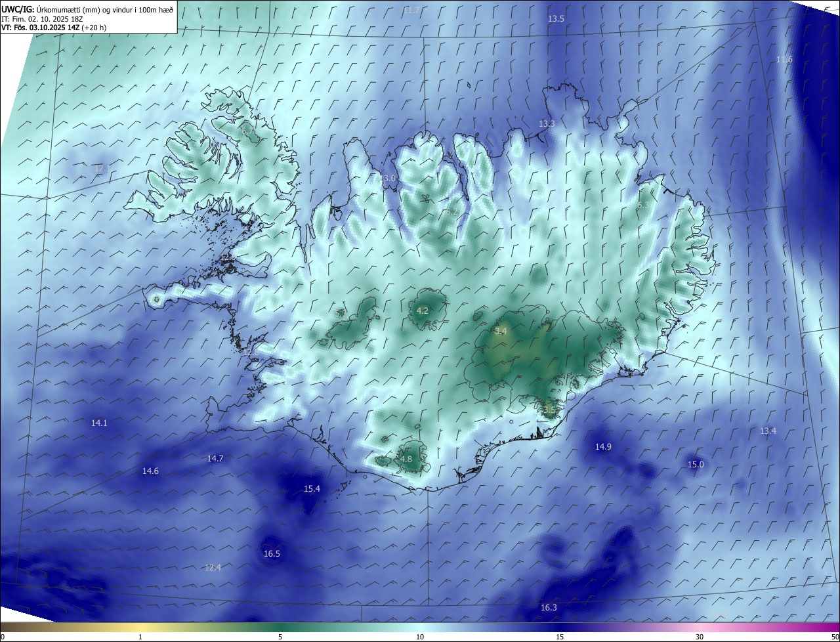Click the 3.4 value label
This screenshot has width=840, height=642.
(x=501, y=332)
